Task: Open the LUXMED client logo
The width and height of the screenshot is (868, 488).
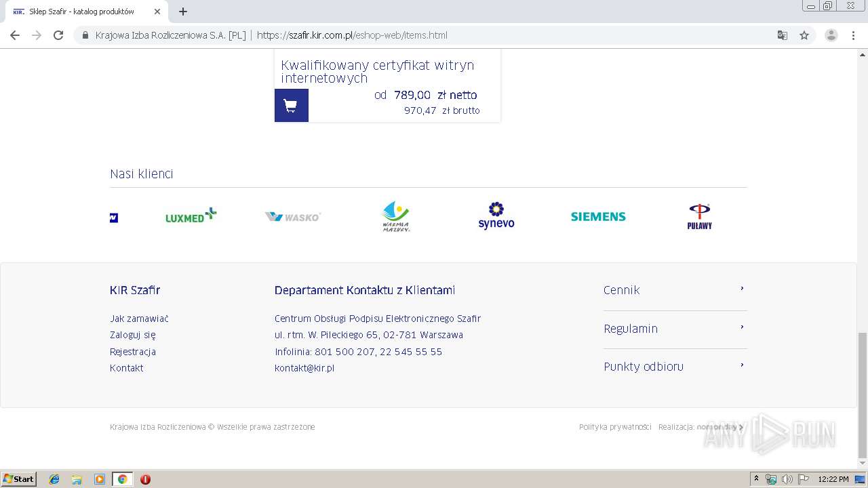Action: tap(191, 216)
